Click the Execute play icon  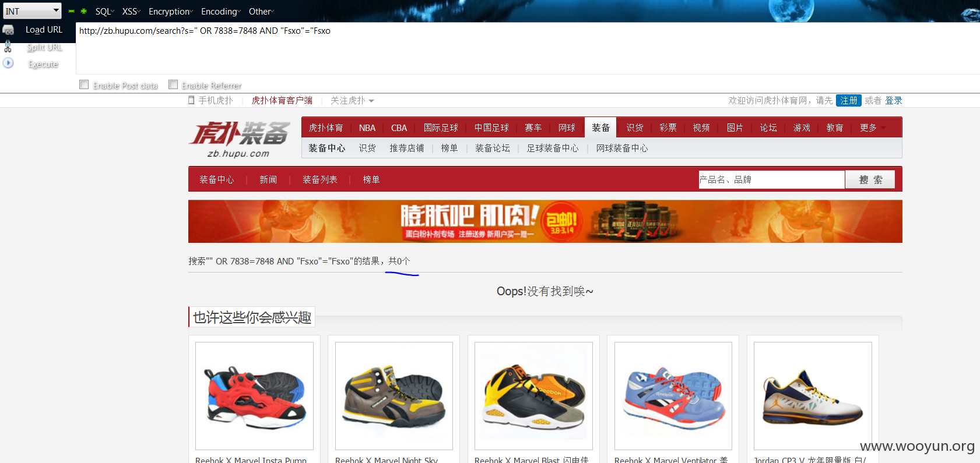[x=8, y=63]
